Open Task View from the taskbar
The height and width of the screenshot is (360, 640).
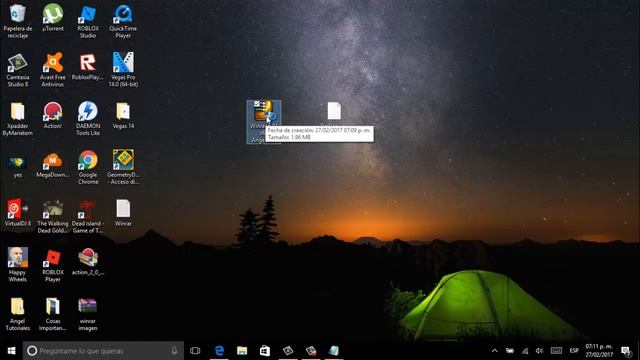click(195, 351)
